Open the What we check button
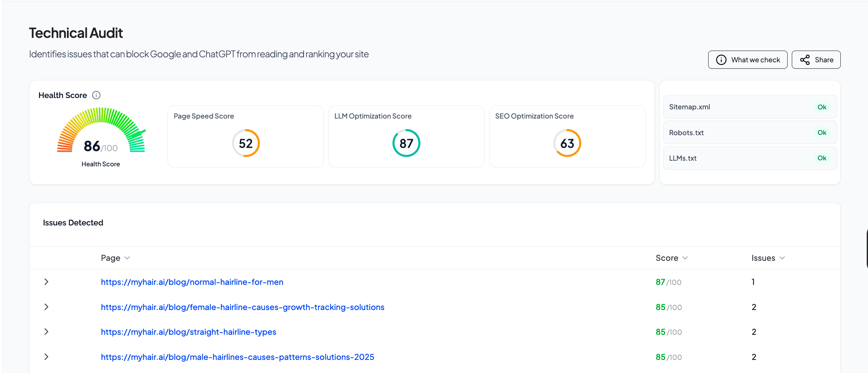Image resolution: width=868 pixels, height=373 pixels. [x=748, y=60]
